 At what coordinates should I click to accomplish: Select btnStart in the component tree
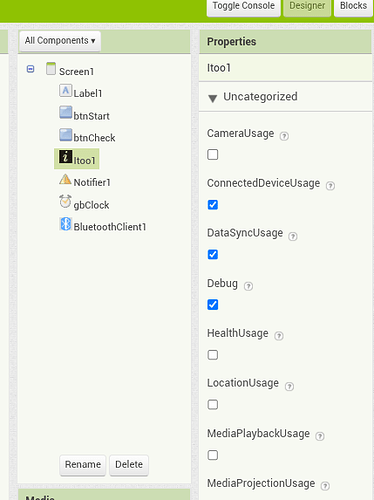click(91, 116)
